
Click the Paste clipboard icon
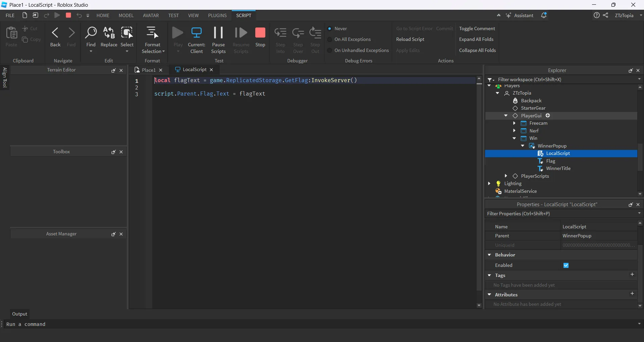point(11,33)
